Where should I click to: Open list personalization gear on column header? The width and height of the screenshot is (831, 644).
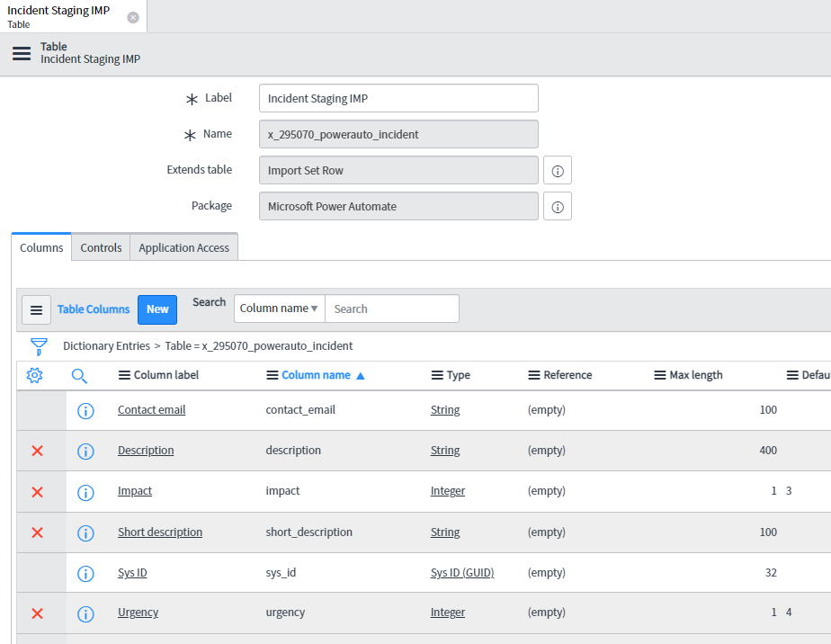[x=34, y=375]
